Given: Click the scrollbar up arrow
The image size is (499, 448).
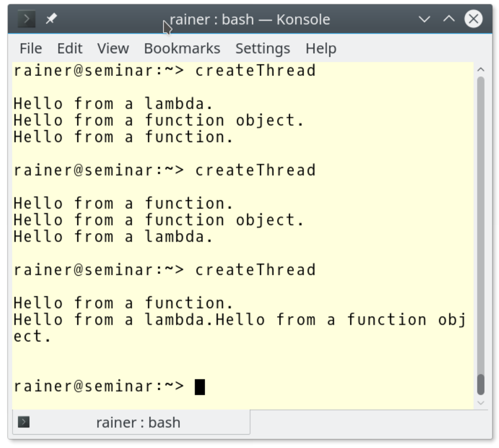Looking at the screenshot, I should (x=480, y=70).
